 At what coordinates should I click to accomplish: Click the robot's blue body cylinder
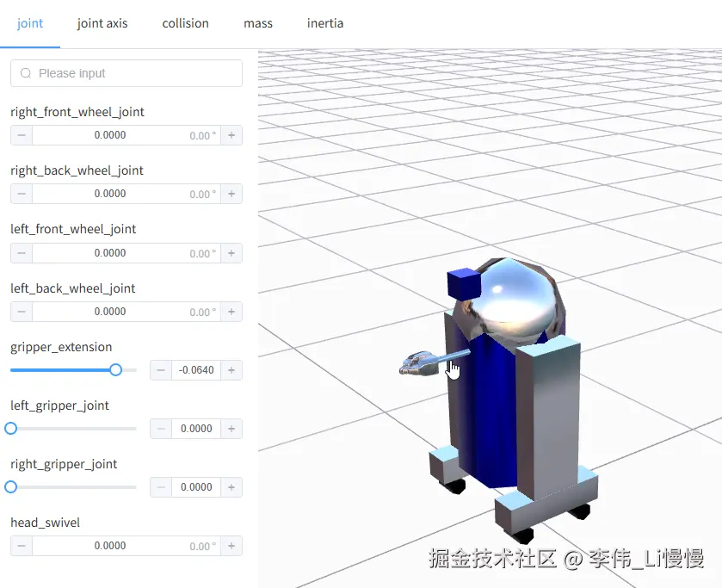(491, 410)
